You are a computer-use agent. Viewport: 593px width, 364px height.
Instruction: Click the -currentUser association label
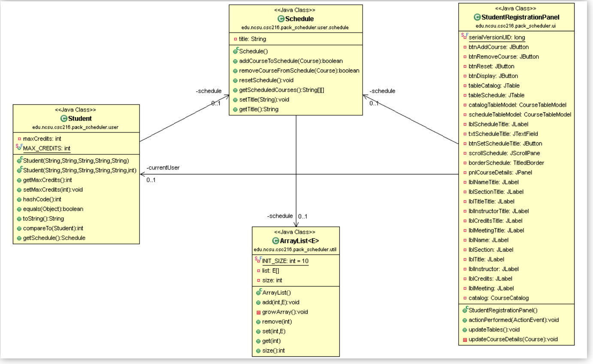pyautogui.click(x=163, y=168)
